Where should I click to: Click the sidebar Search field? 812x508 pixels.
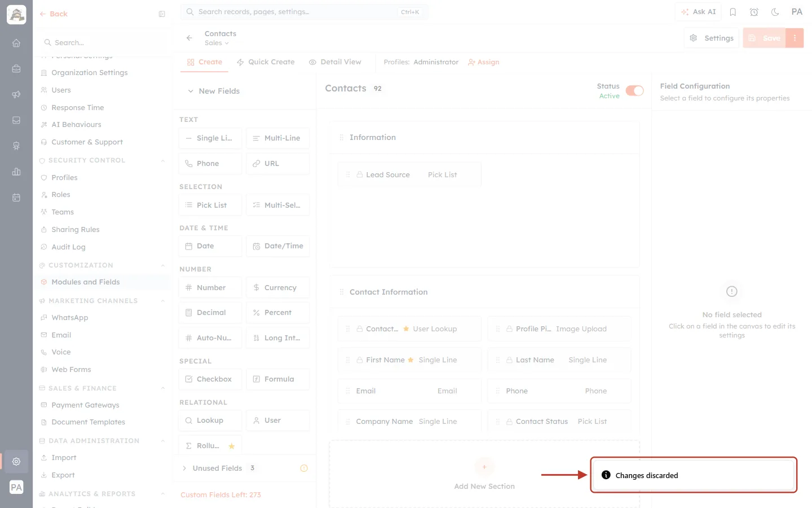103,42
